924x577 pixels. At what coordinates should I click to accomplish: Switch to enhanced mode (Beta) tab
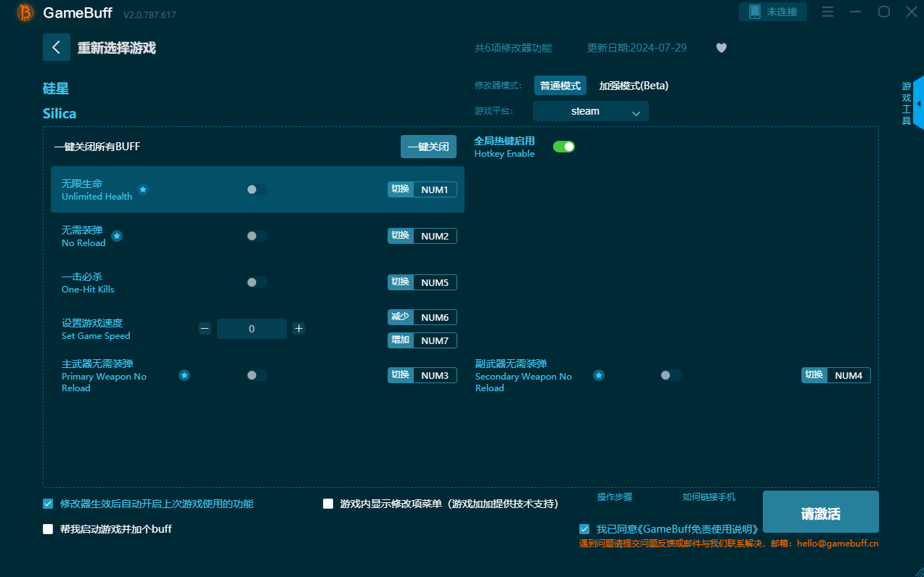tap(633, 86)
